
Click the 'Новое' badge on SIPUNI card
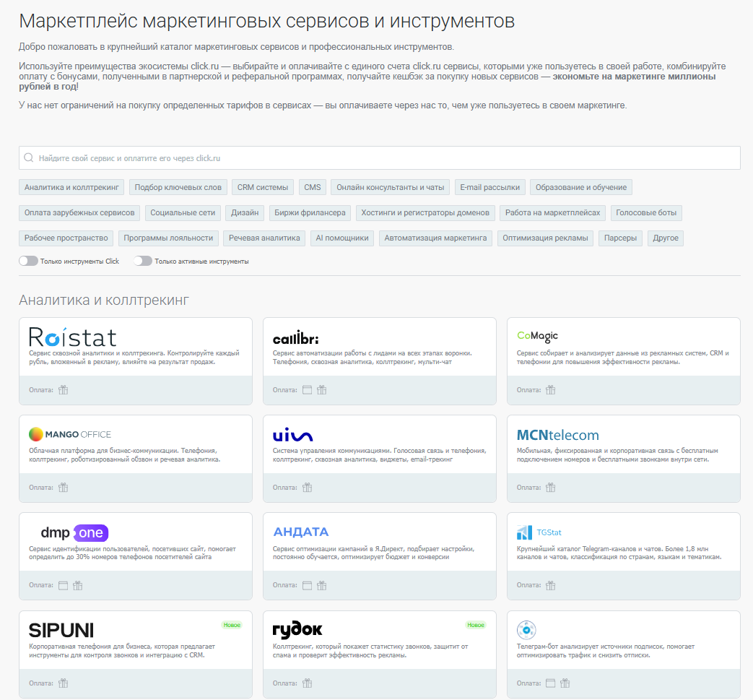(x=232, y=626)
